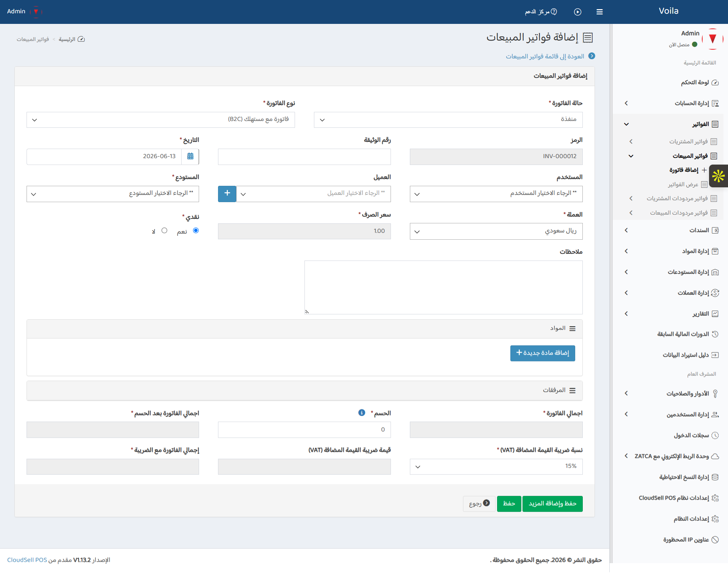Open the currency dropdown ريال سعودي
728x573 pixels.
tap(496, 231)
